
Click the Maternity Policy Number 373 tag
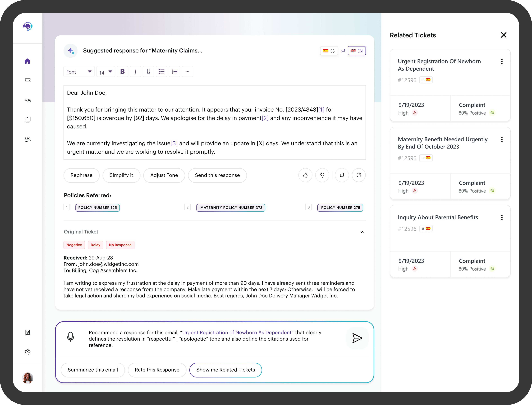(231, 208)
